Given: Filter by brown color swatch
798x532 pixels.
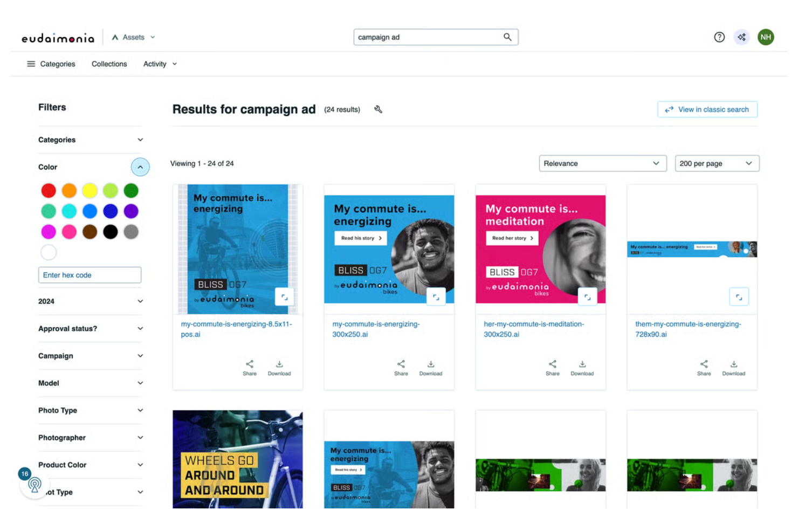Looking at the screenshot, I should 90,232.
